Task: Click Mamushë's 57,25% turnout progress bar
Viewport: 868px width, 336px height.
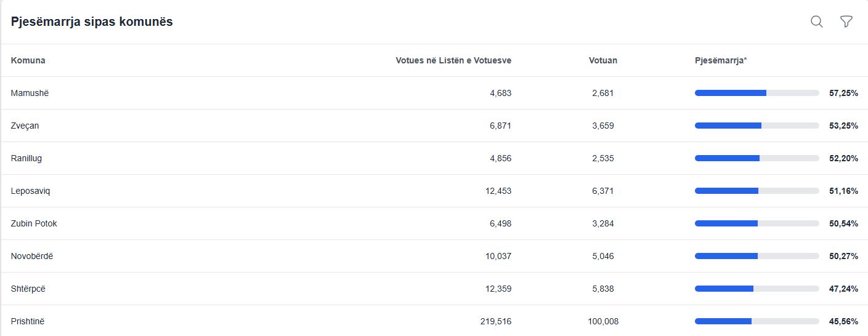Action: pos(756,93)
